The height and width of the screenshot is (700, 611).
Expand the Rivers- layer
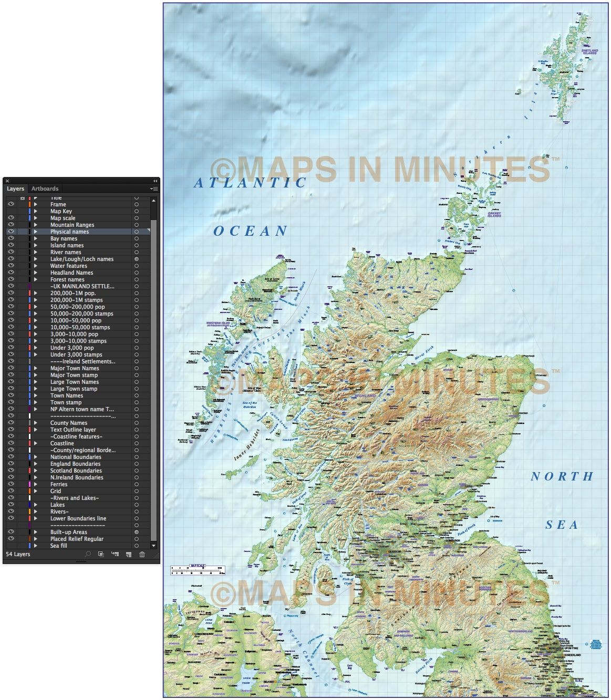(x=36, y=511)
